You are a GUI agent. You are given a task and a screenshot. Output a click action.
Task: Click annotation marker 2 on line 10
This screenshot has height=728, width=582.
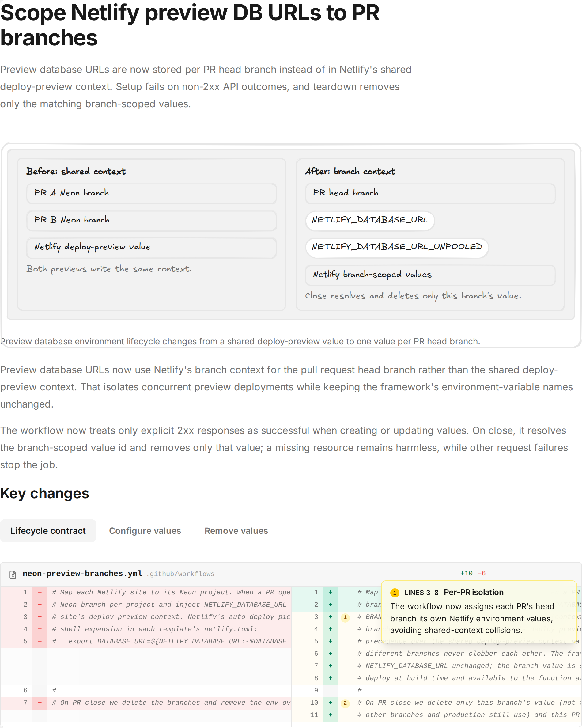(x=345, y=703)
